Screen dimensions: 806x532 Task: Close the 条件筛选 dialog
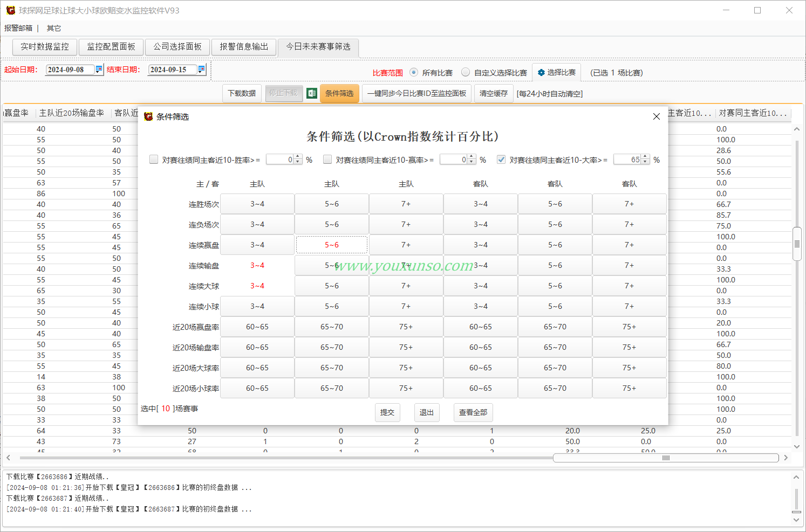(x=657, y=116)
